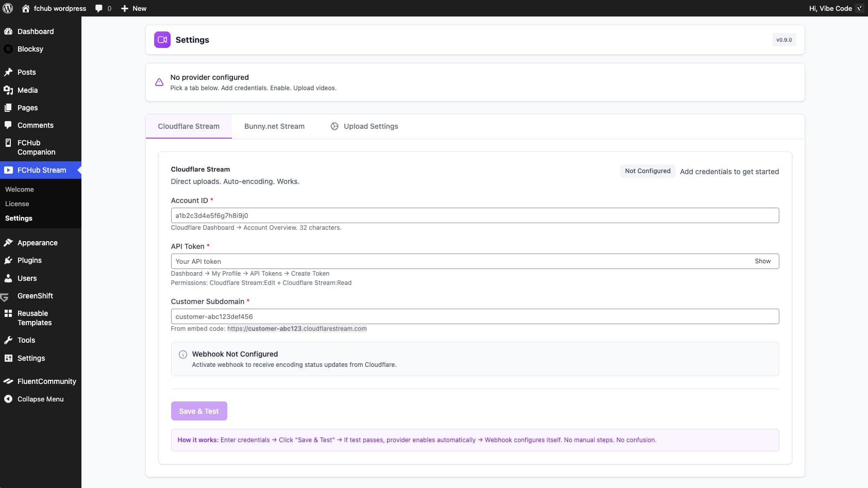The image size is (868, 488).
Task: Open the Media library sidebar icon
Action: click(8, 90)
